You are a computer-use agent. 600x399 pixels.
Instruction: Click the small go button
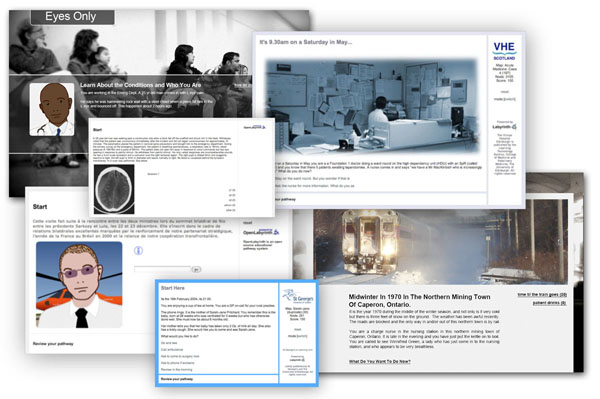(x=196, y=270)
